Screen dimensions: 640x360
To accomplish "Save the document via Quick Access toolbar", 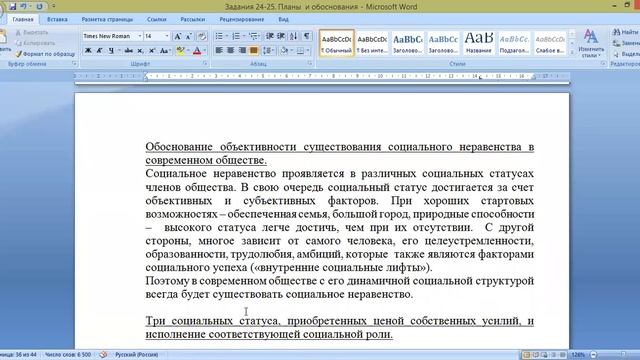I will tap(12, 7).
